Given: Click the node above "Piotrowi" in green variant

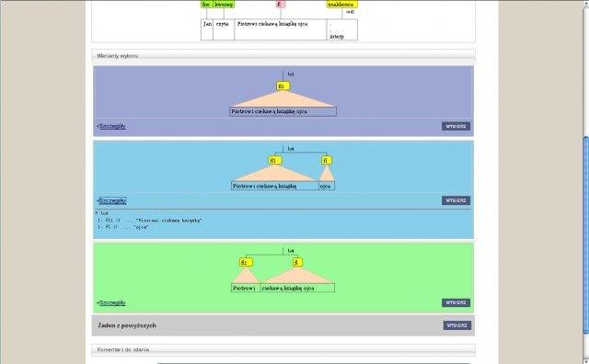Looking at the screenshot, I should [246, 262].
